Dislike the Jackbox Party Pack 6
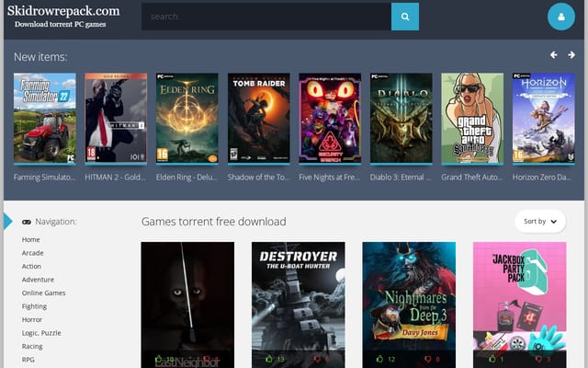 click(538, 360)
